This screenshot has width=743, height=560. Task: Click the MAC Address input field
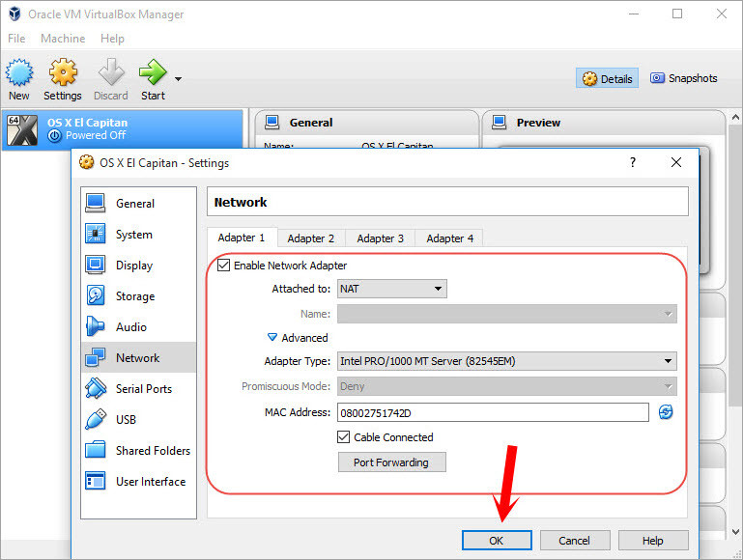click(x=493, y=413)
